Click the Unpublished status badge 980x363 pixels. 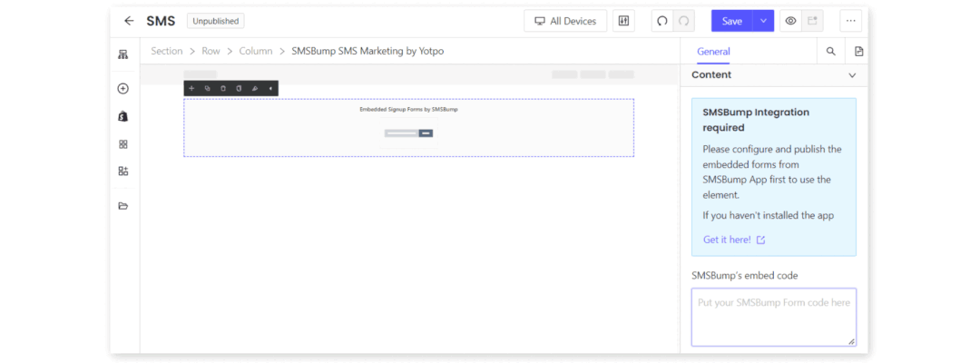[216, 21]
